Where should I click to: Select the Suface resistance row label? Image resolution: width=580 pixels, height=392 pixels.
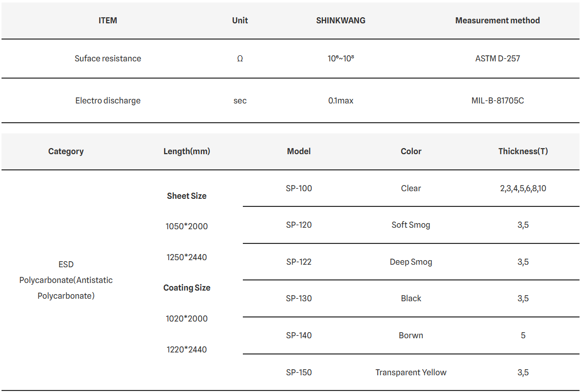(107, 58)
